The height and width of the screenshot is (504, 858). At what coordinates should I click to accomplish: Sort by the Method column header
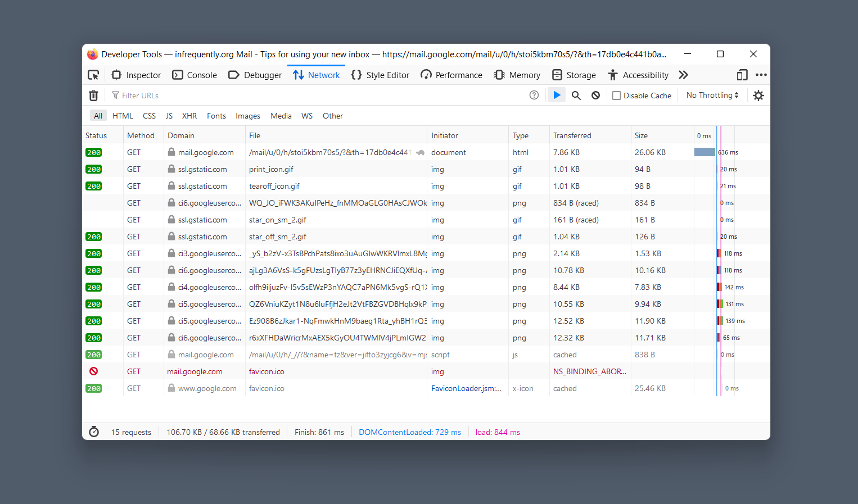pyautogui.click(x=143, y=135)
